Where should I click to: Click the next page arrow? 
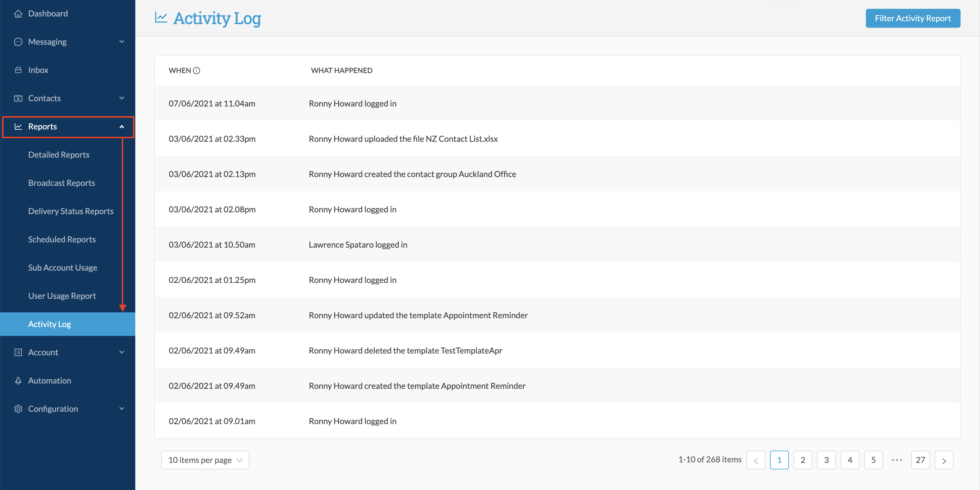944,460
